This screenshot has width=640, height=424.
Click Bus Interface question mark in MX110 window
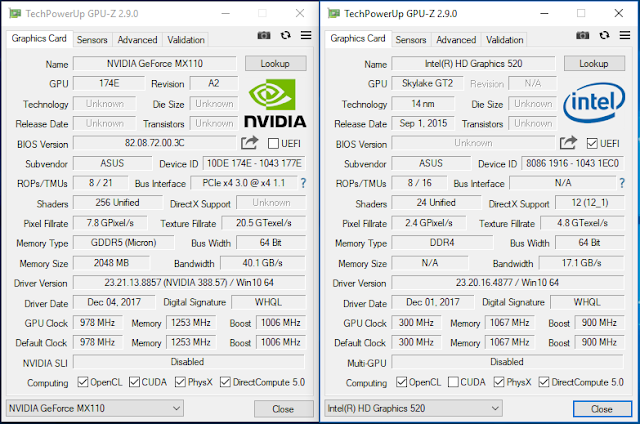point(303,183)
